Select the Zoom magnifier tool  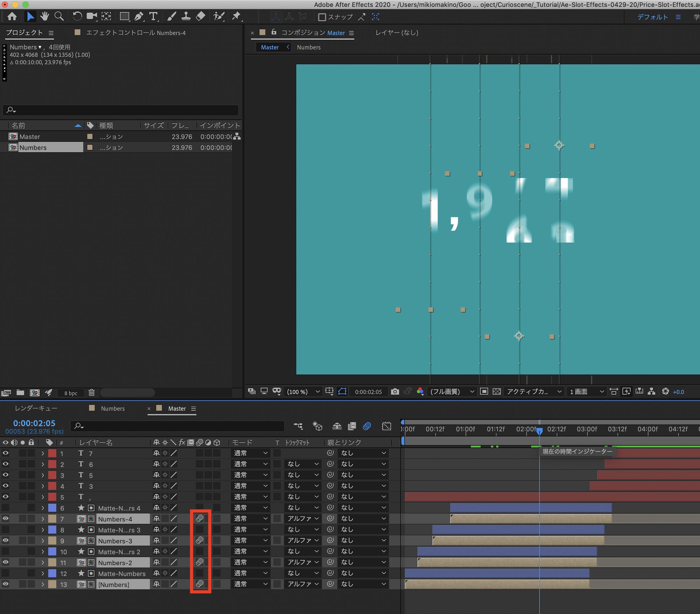tap(59, 16)
